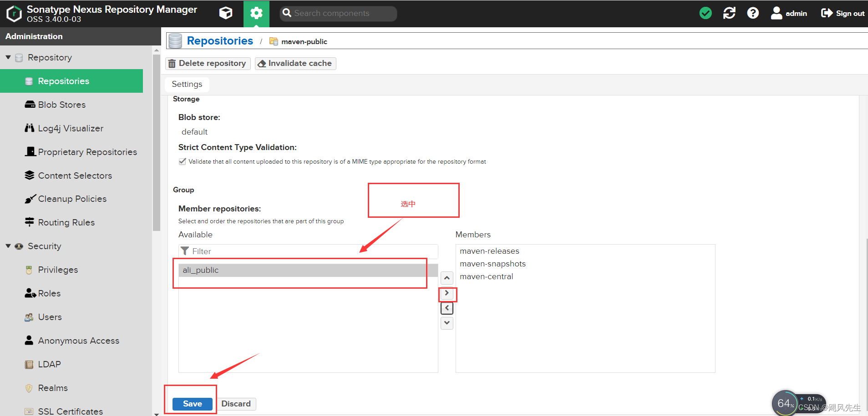Screen dimensions: 868x416
Task: Click the Anonymous Access person icon
Action: point(29,340)
